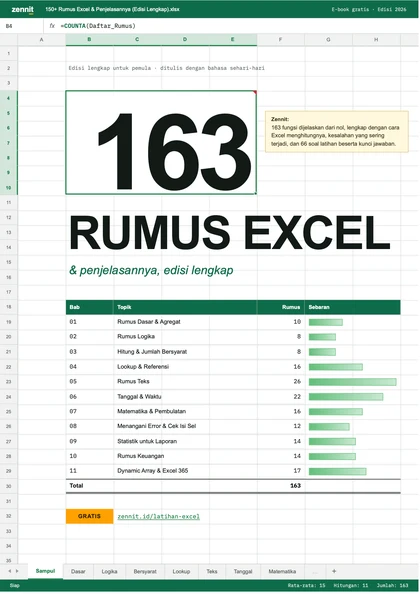Switch to the Bersyarat sheet tab
Viewport: 420px width, 594px height.
point(145,571)
